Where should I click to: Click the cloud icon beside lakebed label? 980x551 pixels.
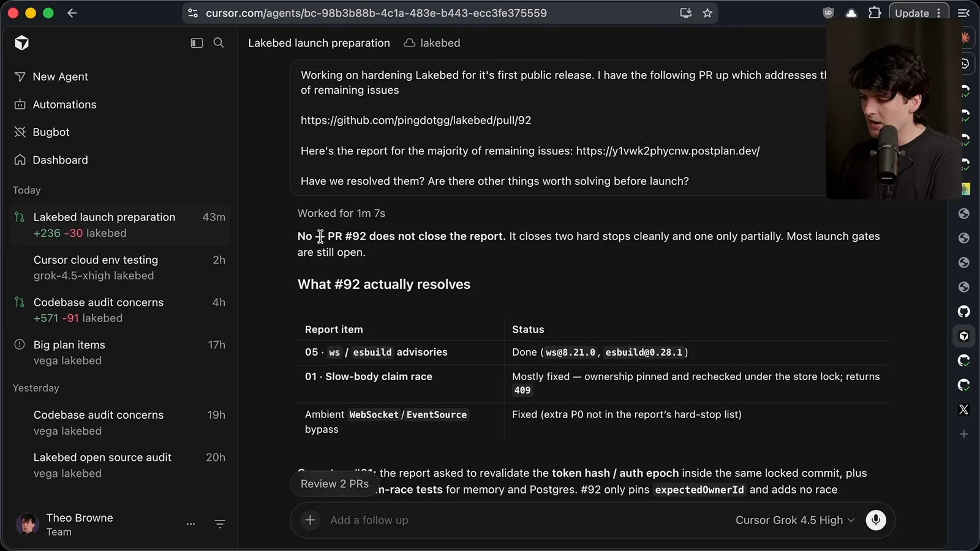(x=409, y=43)
